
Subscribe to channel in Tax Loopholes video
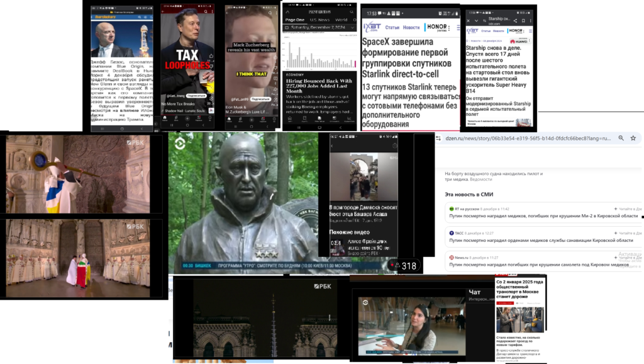(196, 96)
